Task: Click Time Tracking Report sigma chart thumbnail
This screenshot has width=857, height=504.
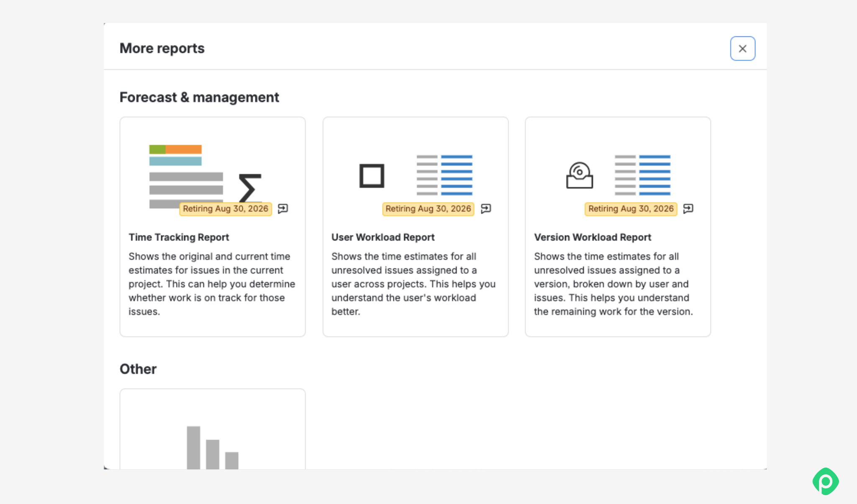Action: 205,176
